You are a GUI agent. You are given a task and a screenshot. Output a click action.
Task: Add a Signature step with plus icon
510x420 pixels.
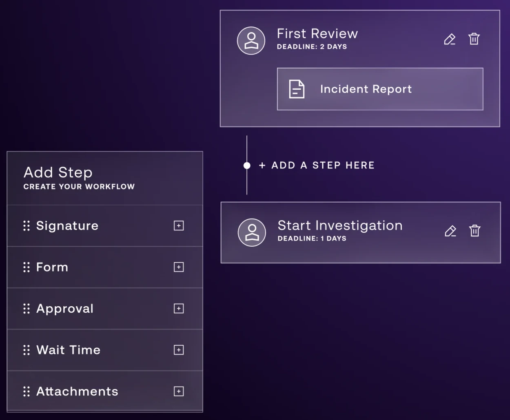pos(179,225)
